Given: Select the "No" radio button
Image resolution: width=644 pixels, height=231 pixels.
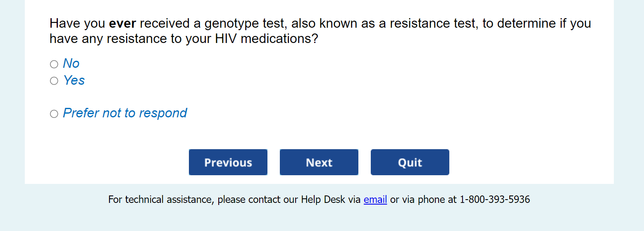Looking at the screenshot, I should click(x=54, y=64).
